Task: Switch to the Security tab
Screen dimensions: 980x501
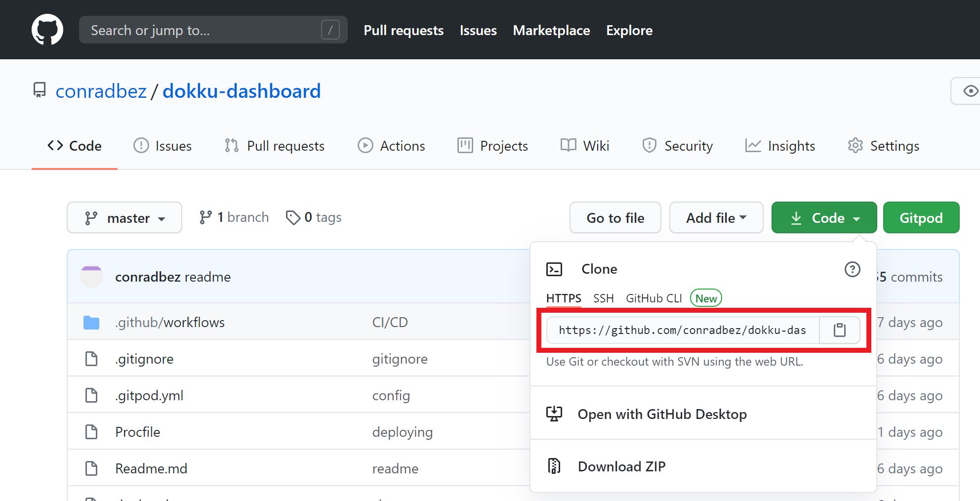Action: coord(677,146)
